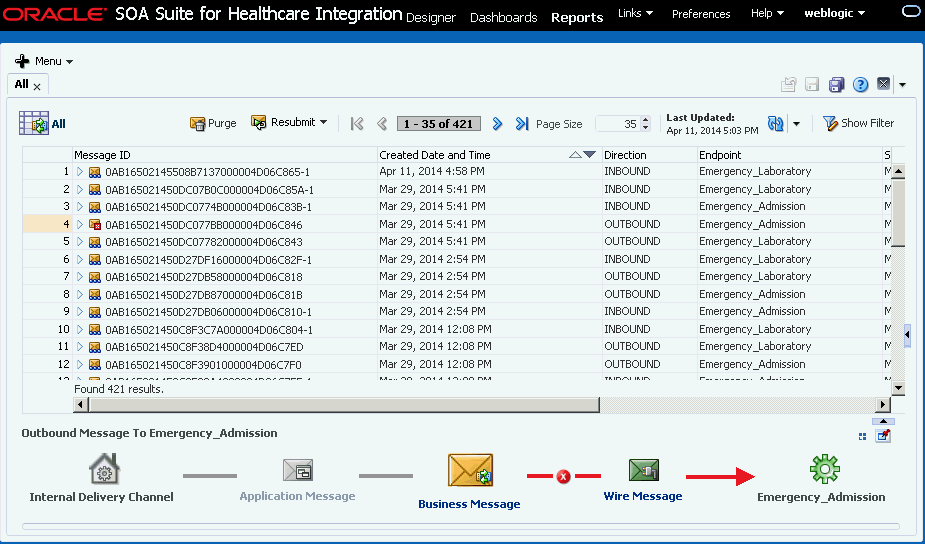Click the Page Size input field
Viewport: 925px width, 544px height.
(x=618, y=124)
